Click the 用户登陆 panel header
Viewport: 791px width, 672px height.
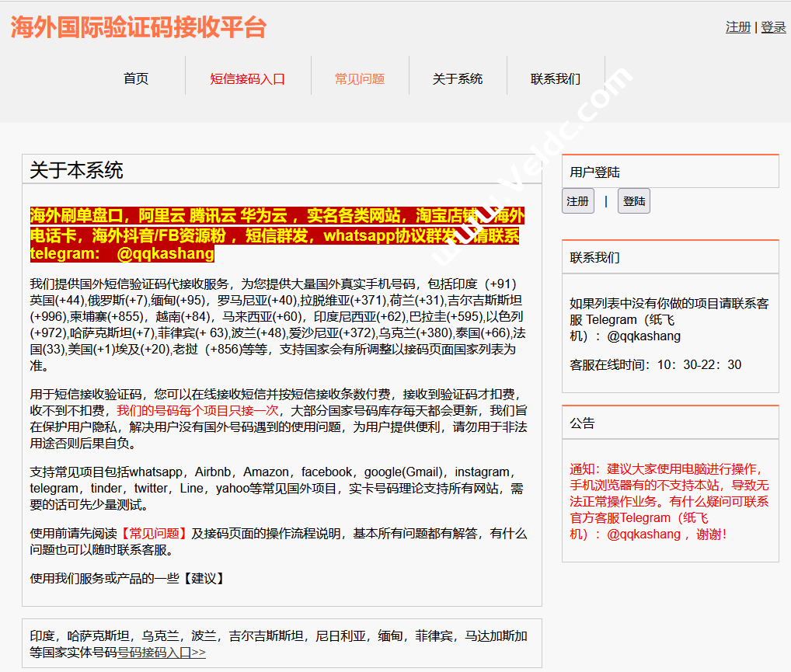[595, 172]
